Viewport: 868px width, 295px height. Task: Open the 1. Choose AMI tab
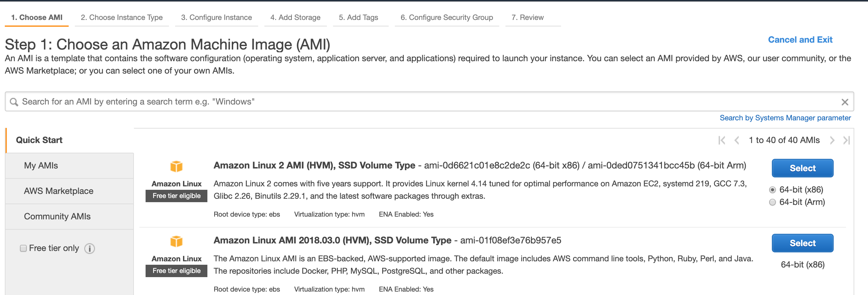[x=37, y=18]
